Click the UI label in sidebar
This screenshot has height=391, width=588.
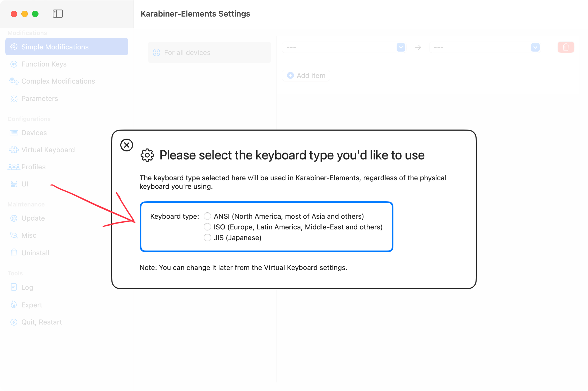pos(25,184)
